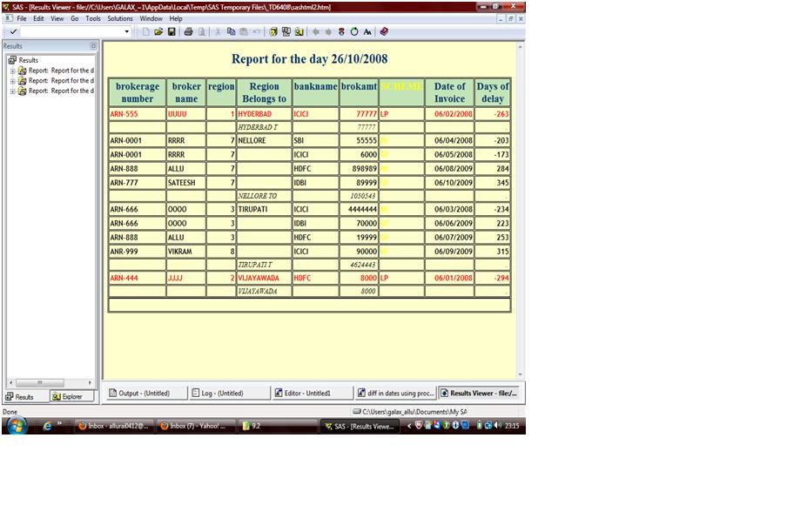Click the report scrollbar up arrow
787x532 pixels.
coord(521,47)
